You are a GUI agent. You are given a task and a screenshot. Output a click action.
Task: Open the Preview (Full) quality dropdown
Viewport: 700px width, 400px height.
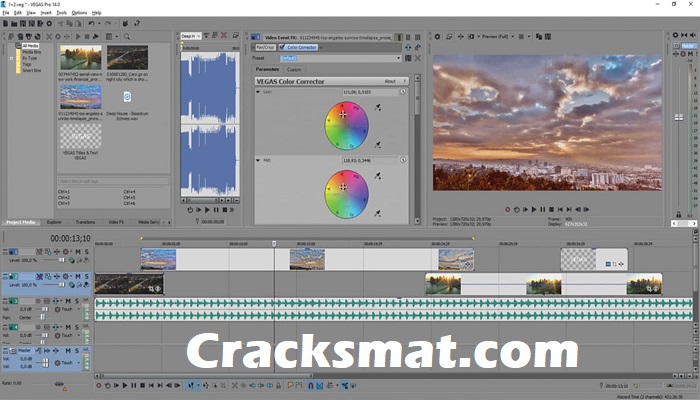pos(512,37)
